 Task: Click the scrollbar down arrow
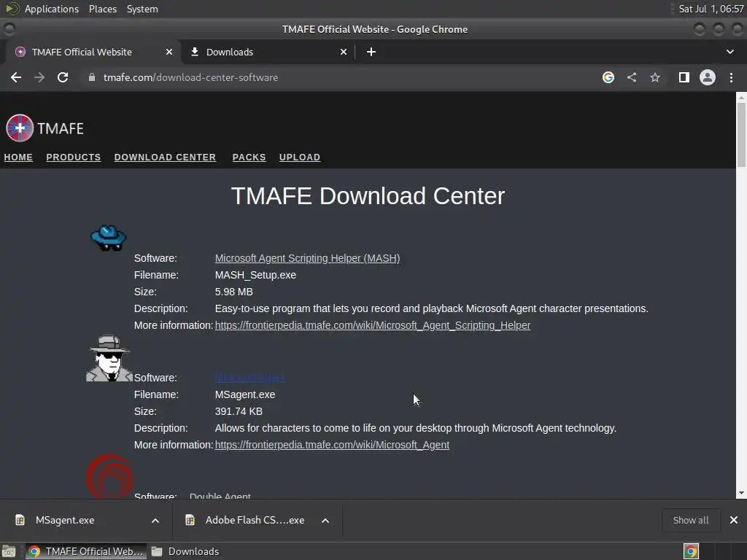pyautogui.click(x=741, y=494)
